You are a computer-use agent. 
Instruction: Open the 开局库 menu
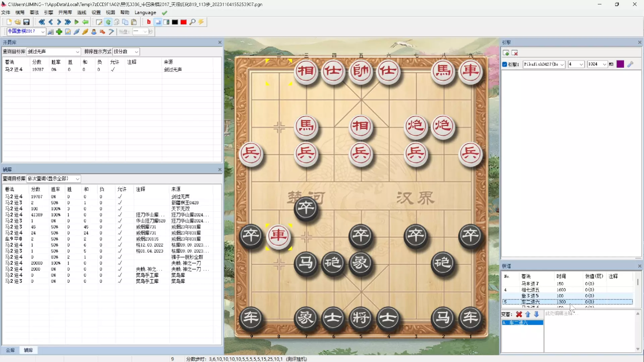[x=65, y=12]
